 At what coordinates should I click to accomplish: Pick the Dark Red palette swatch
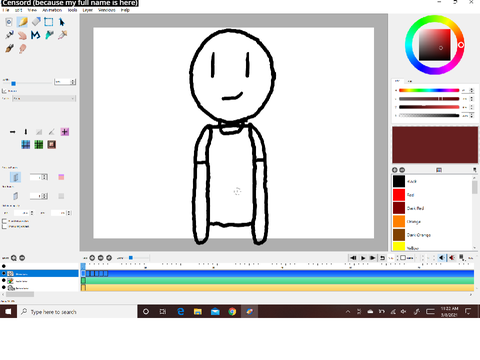(x=399, y=208)
